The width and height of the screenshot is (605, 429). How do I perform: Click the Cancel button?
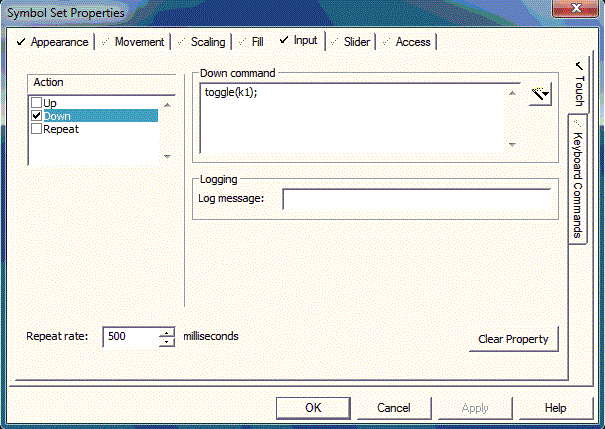393,408
